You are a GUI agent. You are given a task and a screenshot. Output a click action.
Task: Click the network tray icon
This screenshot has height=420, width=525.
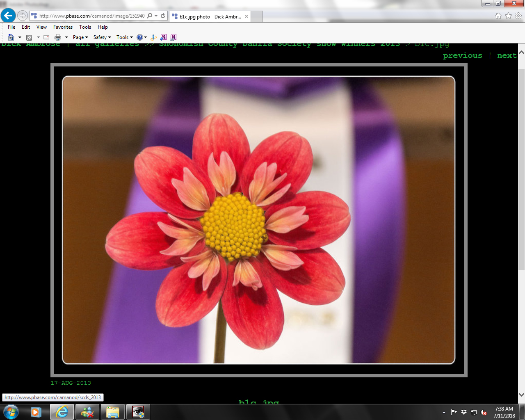pyautogui.click(x=474, y=412)
